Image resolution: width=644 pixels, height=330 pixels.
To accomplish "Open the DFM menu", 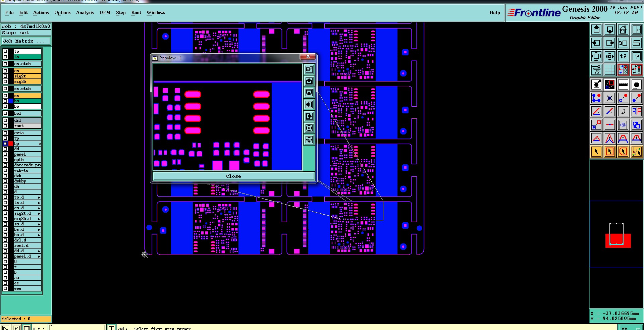I will pos(105,12).
